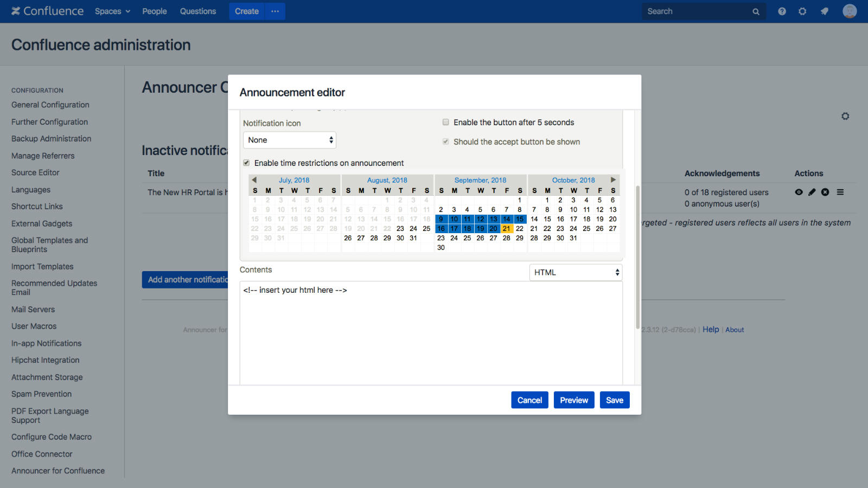Viewport: 868px width, 488px height.
Task: Open Languages in sidebar
Action: click(31, 190)
